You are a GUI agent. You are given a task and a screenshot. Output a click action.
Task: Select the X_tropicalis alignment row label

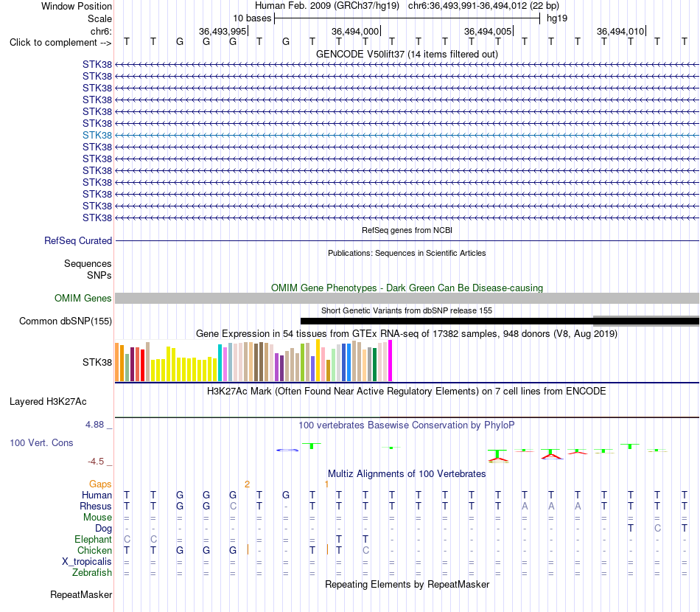click(x=87, y=562)
